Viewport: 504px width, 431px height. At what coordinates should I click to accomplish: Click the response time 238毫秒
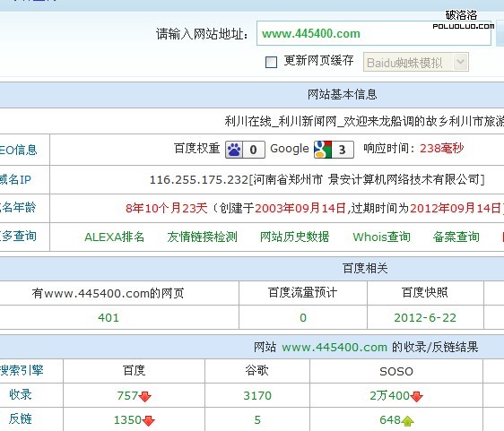441,149
